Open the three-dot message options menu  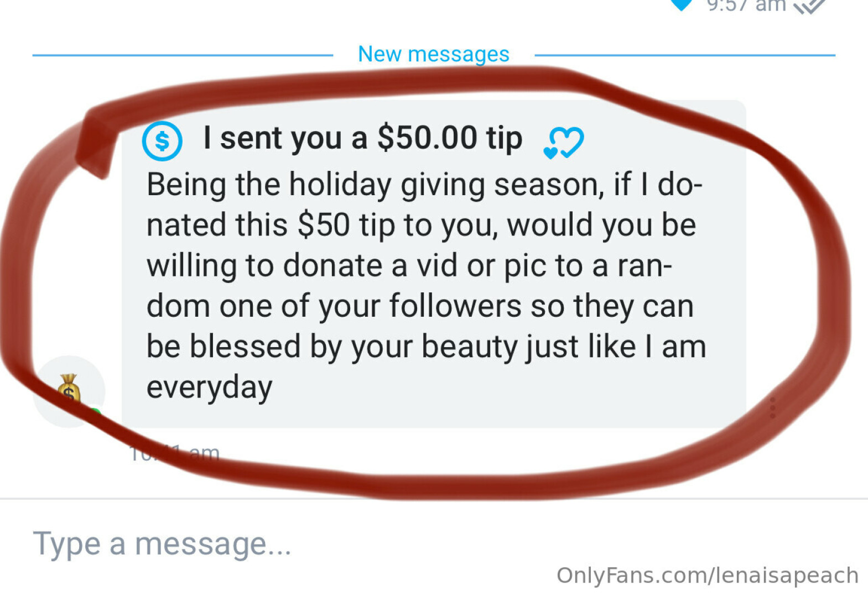coord(772,407)
